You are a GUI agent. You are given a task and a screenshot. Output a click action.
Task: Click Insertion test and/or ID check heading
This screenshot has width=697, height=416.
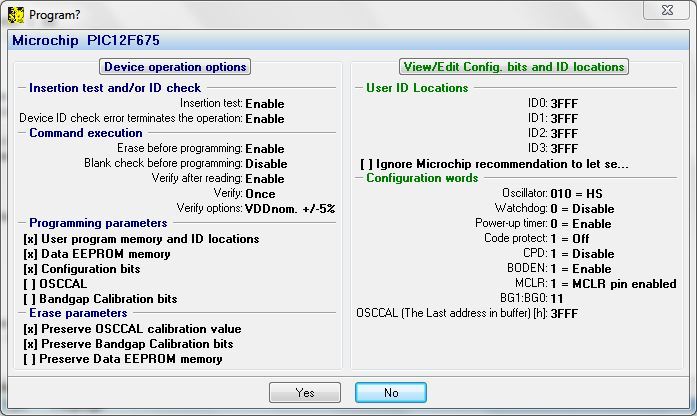pos(115,88)
